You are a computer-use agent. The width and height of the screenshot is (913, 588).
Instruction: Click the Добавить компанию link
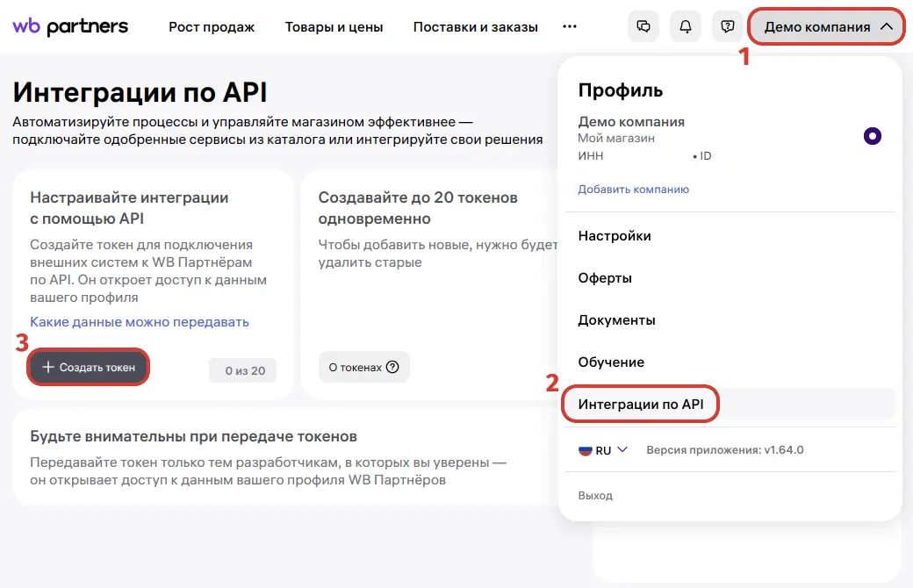pyautogui.click(x=633, y=190)
